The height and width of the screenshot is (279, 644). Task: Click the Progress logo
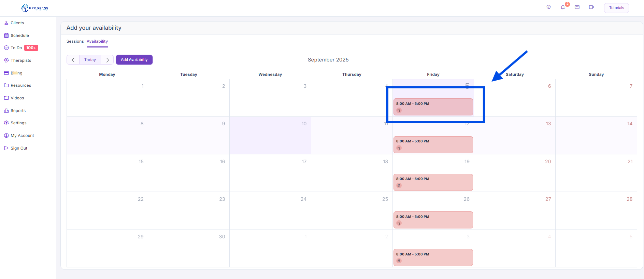point(35,8)
